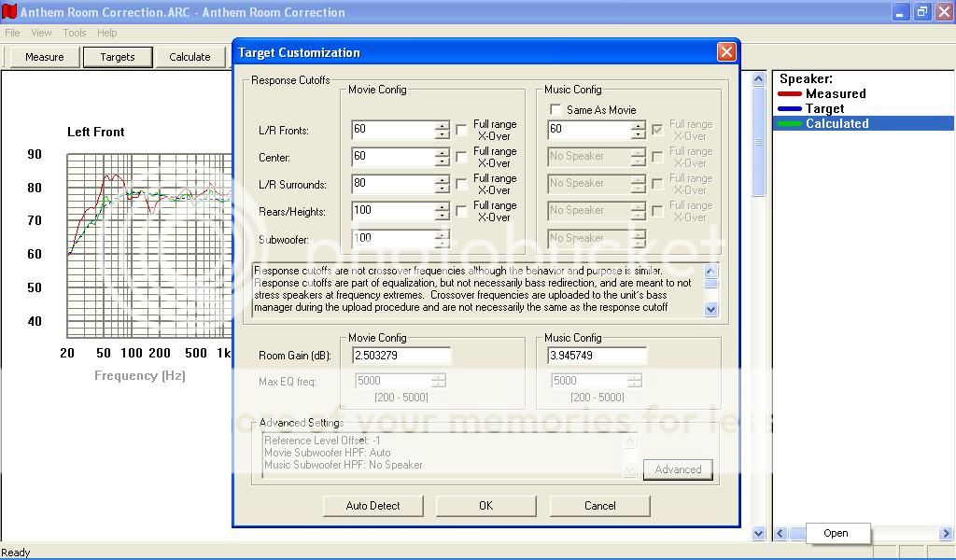Increase the Music Config L/R Fronts cutoff
The image size is (956, 560).
(x=639, y=125)
